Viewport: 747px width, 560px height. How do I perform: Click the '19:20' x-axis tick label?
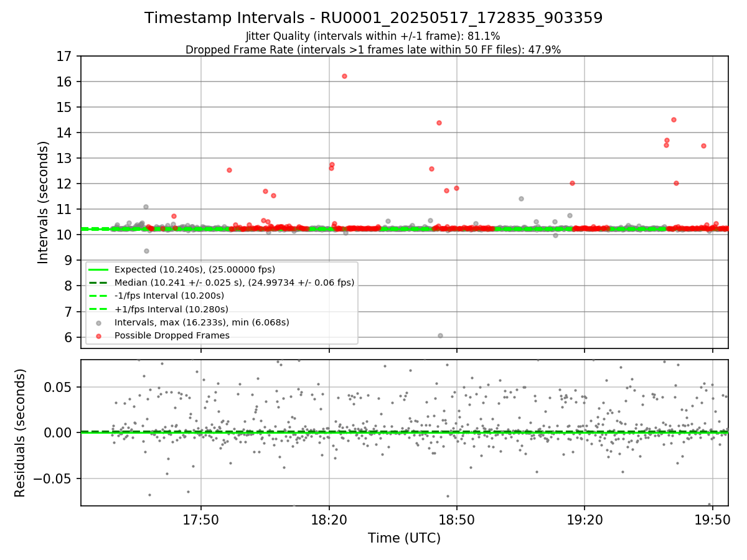[585, 520]
